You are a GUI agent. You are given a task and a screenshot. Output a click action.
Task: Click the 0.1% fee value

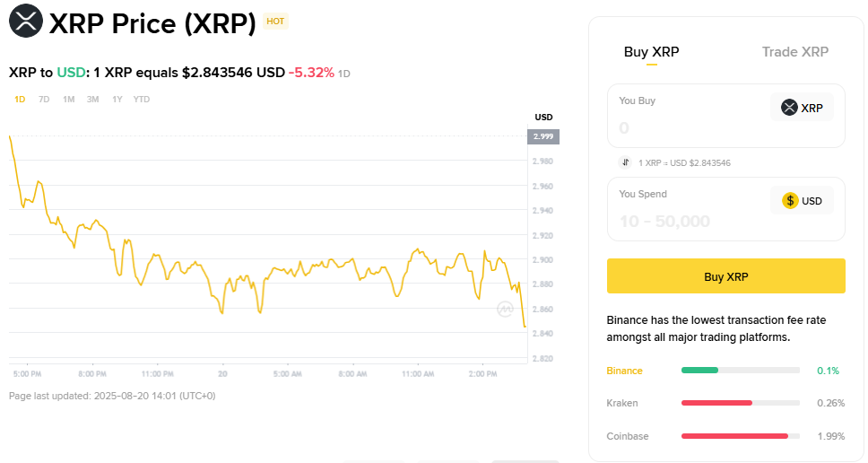pos(828,371)
